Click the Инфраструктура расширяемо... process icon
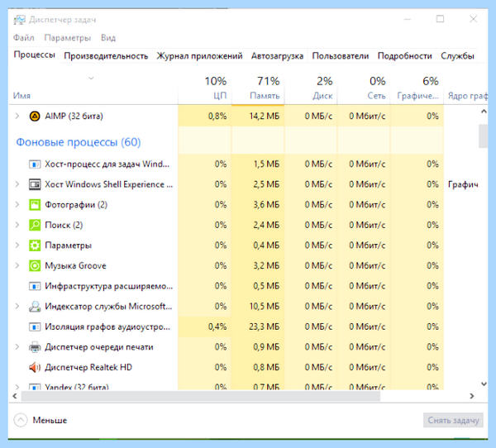Screen dimensions: 496x448 [35, 286]
